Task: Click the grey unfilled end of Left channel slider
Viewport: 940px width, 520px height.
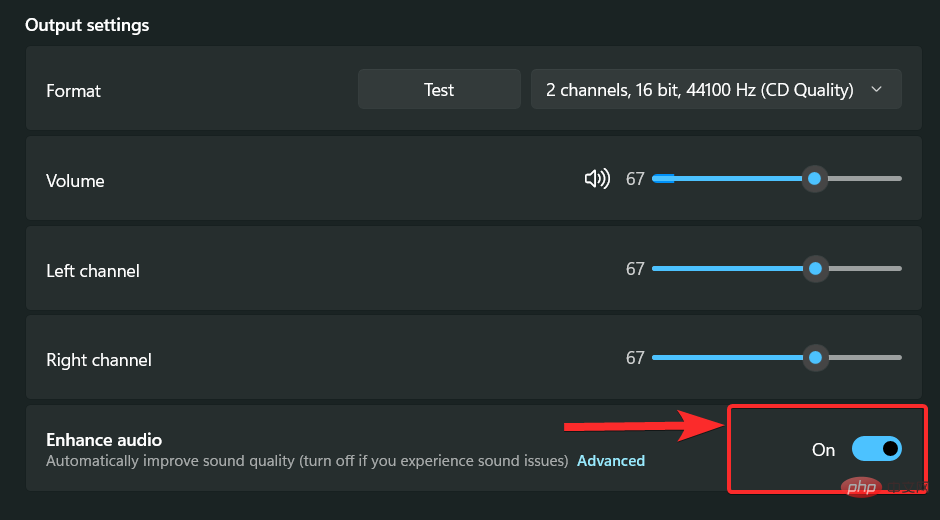Action: coord(866,269)
